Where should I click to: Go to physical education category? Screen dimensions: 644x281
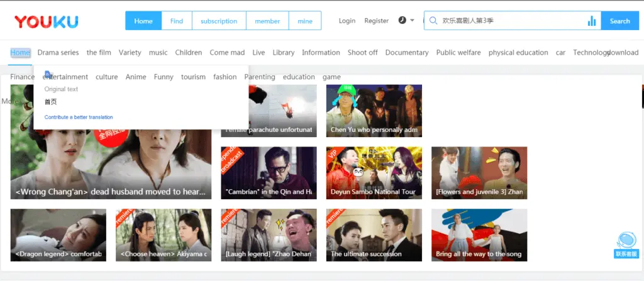(x=518, y=53)
